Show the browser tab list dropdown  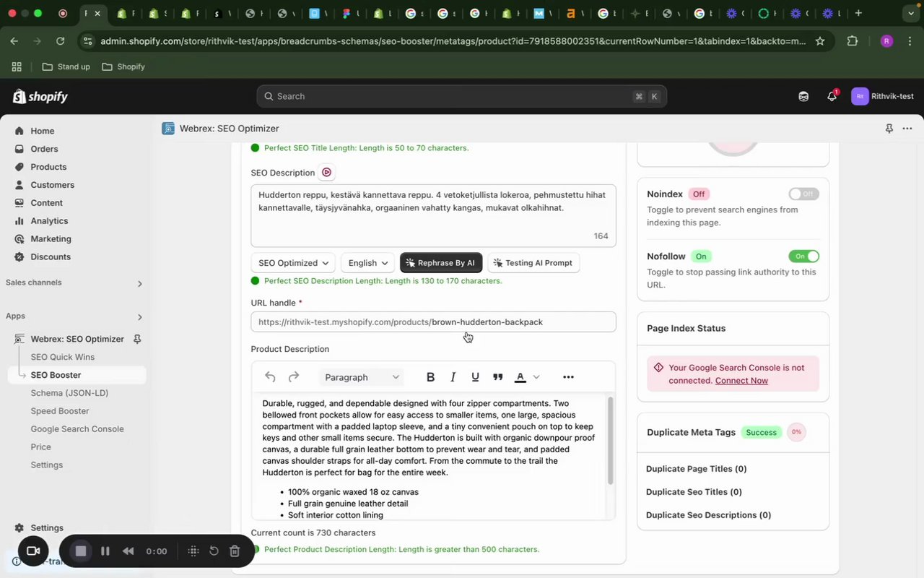(911, 13)
